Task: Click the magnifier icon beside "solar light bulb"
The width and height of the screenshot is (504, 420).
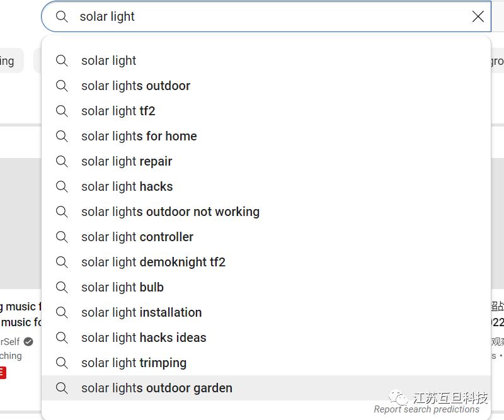Action: (62, 287)
